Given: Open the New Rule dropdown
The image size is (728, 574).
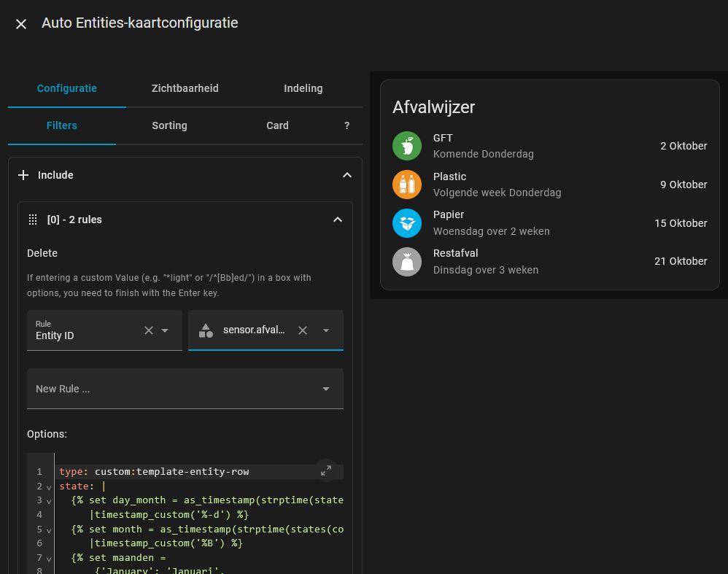Looking at the screenshot, I should pos(185,389).
